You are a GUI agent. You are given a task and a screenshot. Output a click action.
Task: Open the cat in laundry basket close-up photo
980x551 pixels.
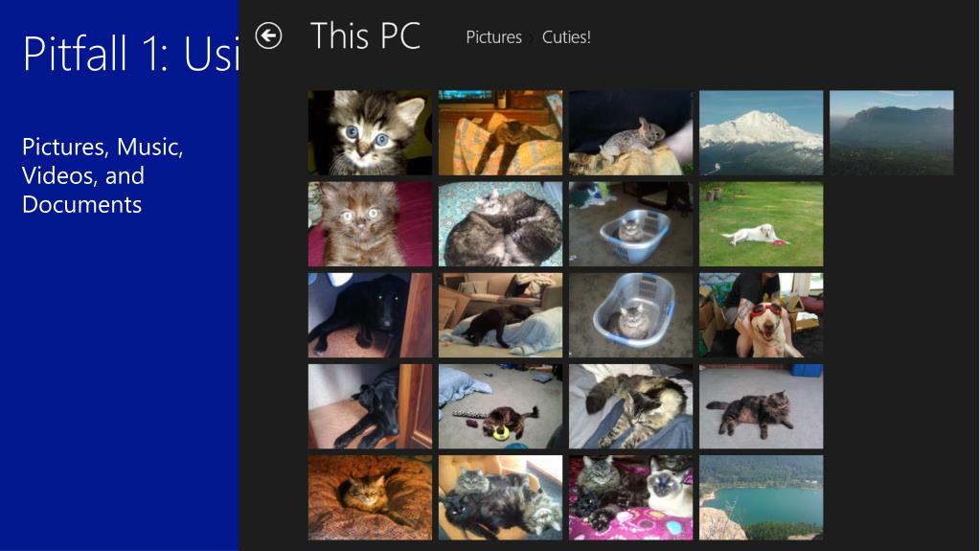(x=630, y=315)
